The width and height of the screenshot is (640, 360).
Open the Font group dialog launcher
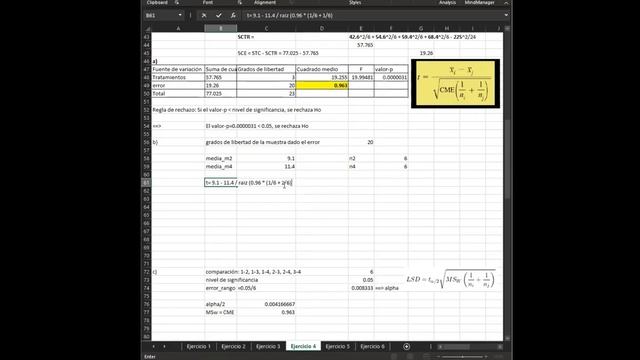[240, 2]
